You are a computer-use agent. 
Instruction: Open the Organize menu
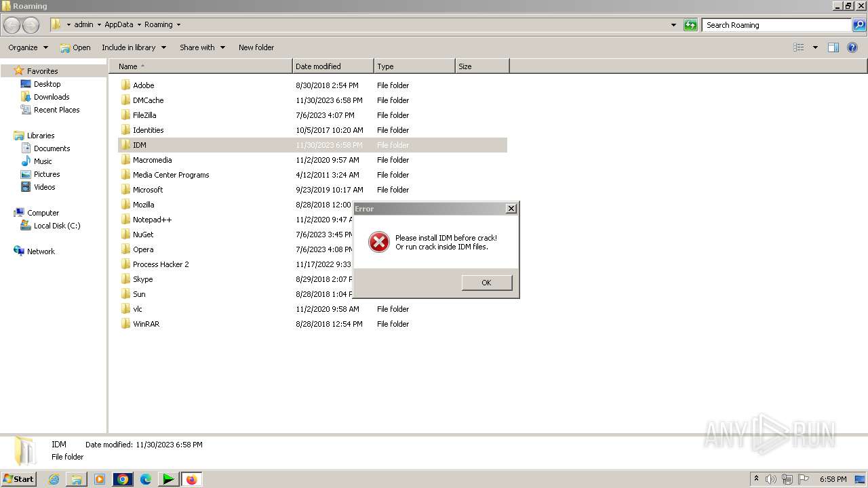pyautogui.click(x=28, y=47)
